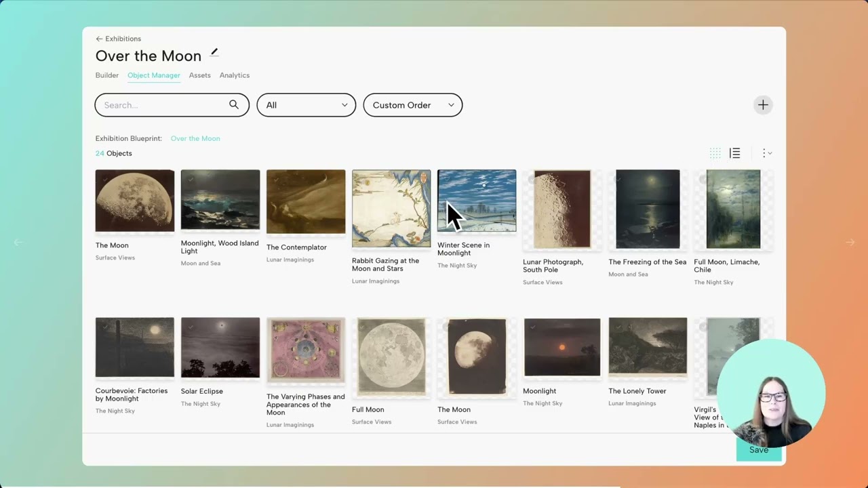Click the title 'Solar Eclipse'
This screenshot has height=488, width=868.
coord(202,391)
